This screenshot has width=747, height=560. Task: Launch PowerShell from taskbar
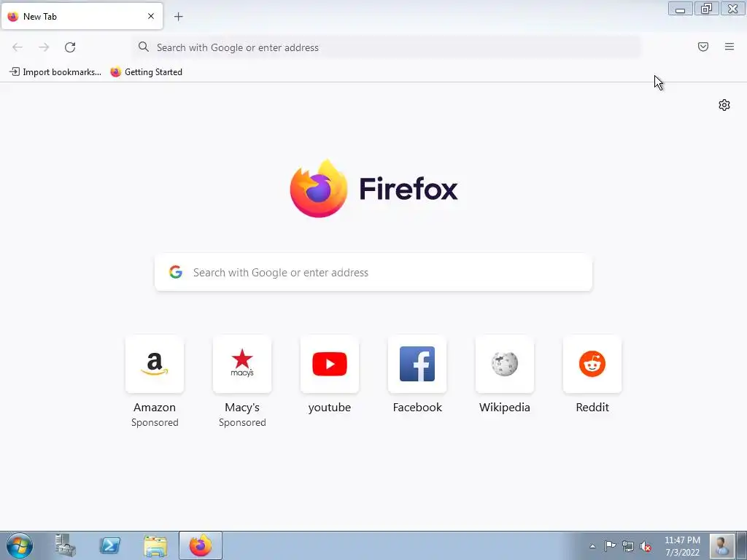tap(109, 545)
